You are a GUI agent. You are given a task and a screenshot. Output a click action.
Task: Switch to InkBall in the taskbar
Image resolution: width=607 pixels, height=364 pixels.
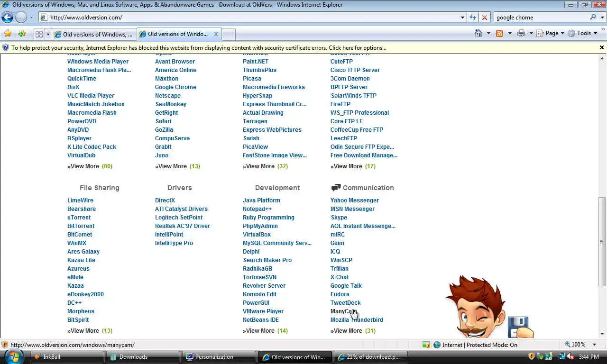coord(67,357)
